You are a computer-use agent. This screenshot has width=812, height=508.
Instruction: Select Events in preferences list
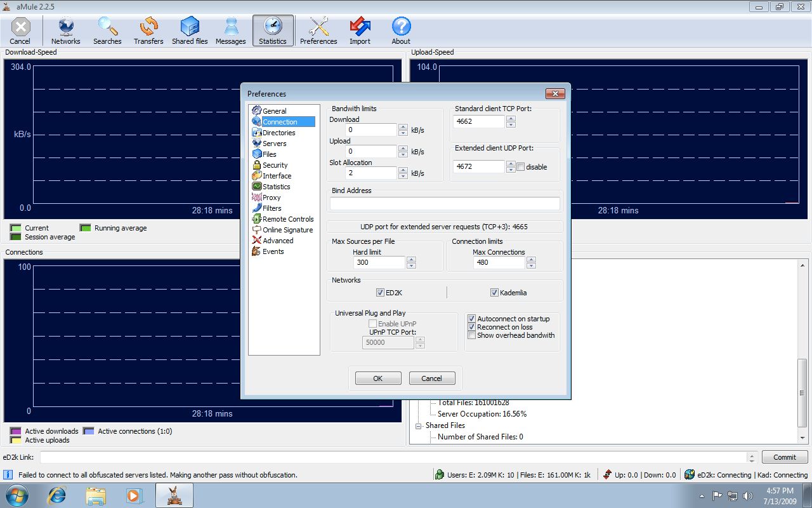click(268, 251)
